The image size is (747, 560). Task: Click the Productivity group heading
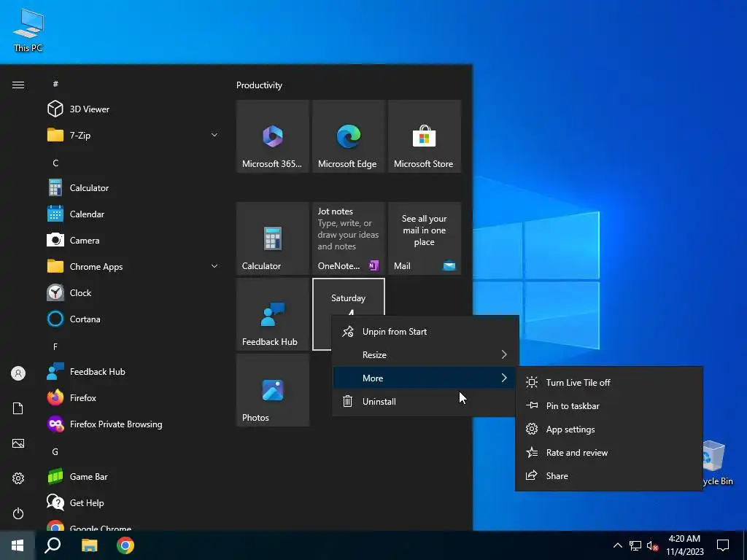pos(259,85)
